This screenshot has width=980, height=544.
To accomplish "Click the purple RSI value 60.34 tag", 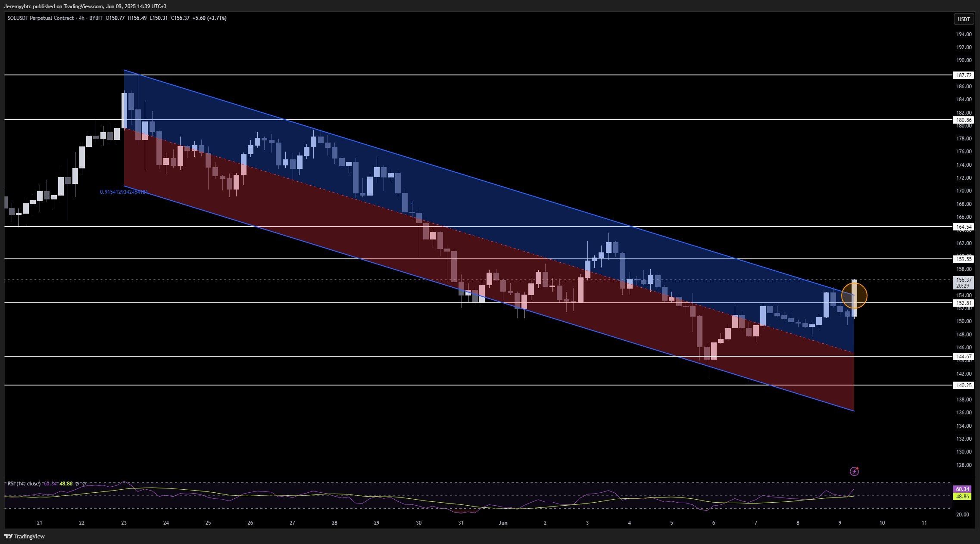I will tap(962, 489).
